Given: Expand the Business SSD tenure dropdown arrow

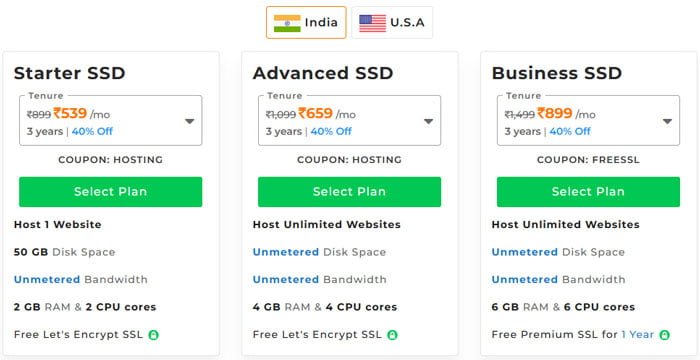Looking at the screenshot, I should coord(667,121).
